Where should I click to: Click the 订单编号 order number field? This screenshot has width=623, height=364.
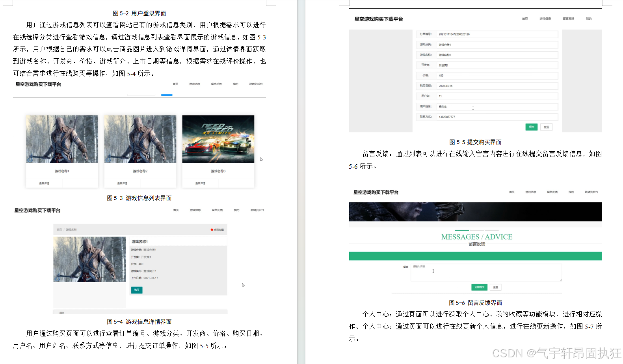pos(497,34)
